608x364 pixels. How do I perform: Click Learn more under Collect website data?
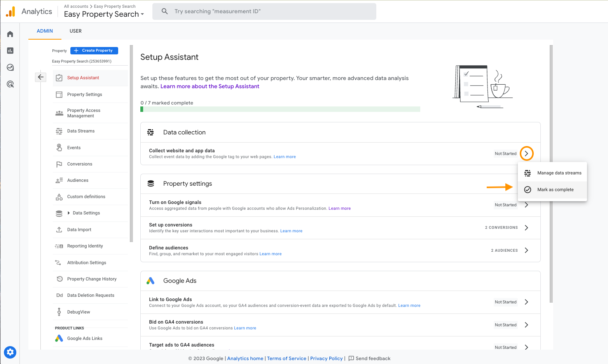tap(285, 157)
